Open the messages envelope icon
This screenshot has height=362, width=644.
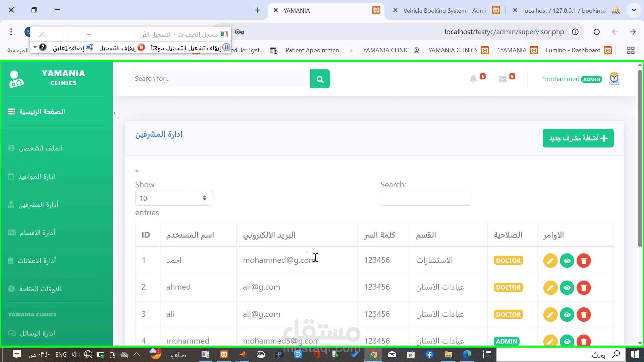coord(502,79)
